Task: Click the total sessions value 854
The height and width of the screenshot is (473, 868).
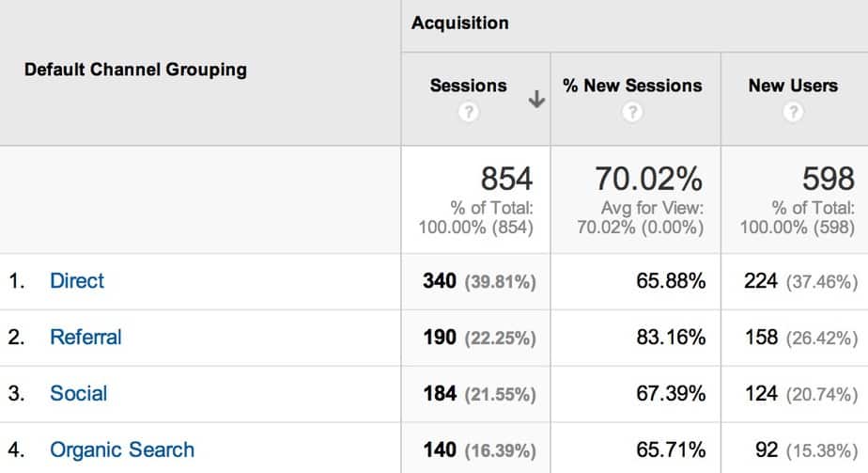Action: [506, 178]
